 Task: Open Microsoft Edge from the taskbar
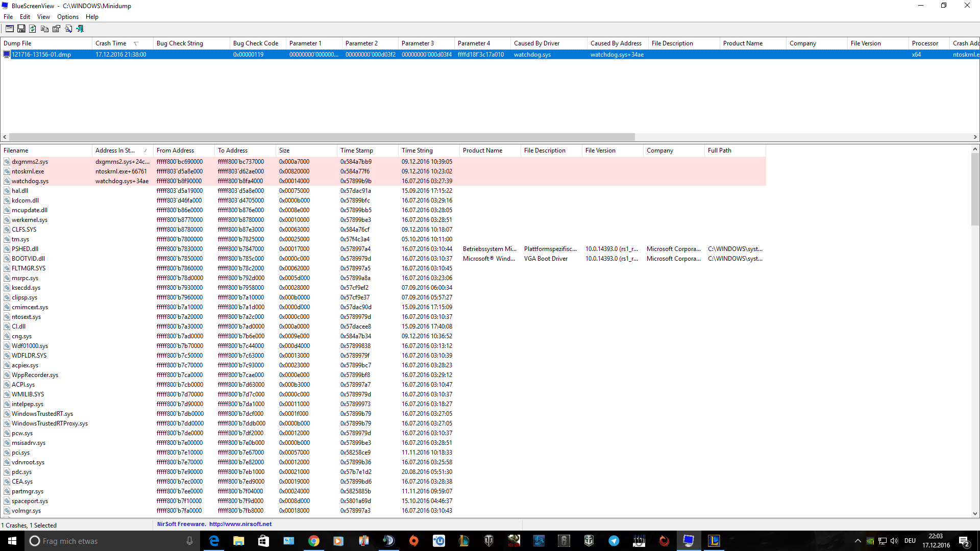[214, 541]
